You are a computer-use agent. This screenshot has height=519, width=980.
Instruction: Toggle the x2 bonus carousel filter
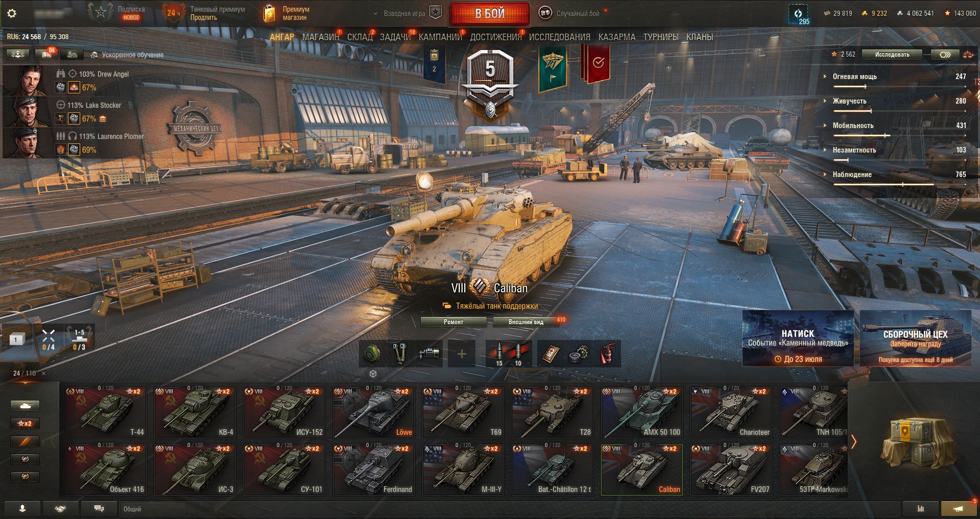(25, 424)
